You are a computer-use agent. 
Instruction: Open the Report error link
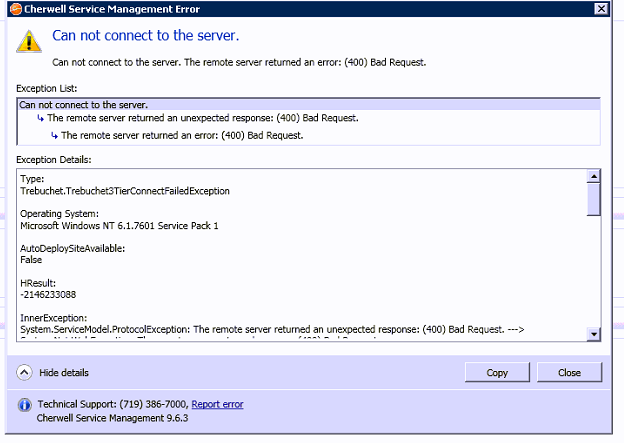coord(217,404)
